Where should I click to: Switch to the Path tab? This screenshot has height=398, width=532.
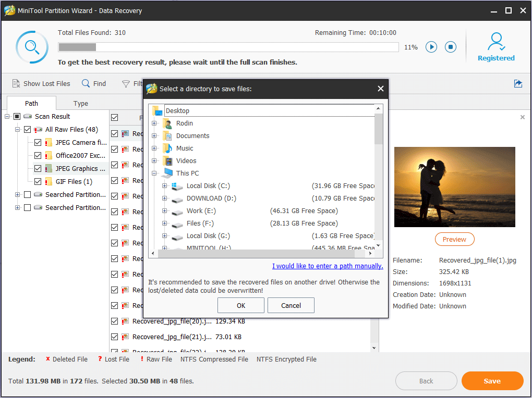[31, 103]
